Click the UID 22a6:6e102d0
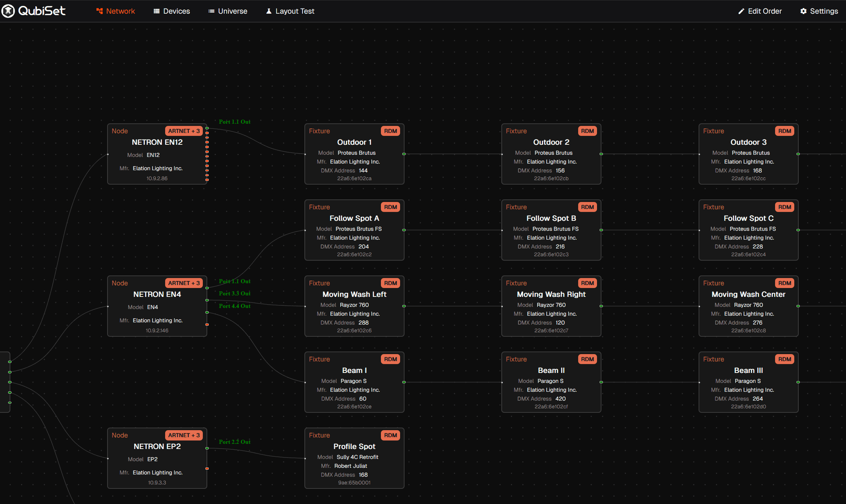This screenshot has height=504, width=846. [x=748, y=407]
